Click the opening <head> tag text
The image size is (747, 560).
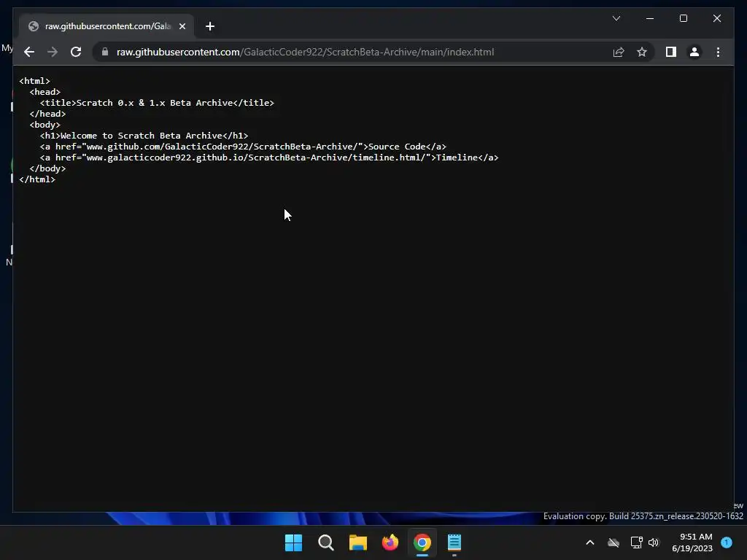pyautogui.click(x=44, y=92)
